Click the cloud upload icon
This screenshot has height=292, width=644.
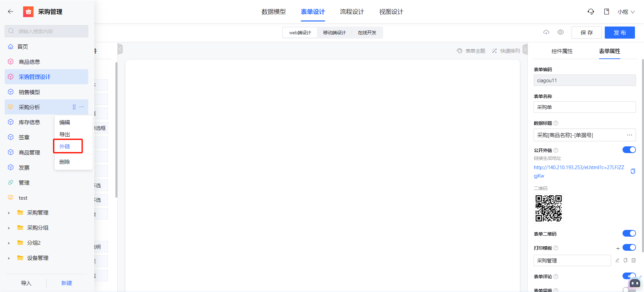[x=546, y=32]
